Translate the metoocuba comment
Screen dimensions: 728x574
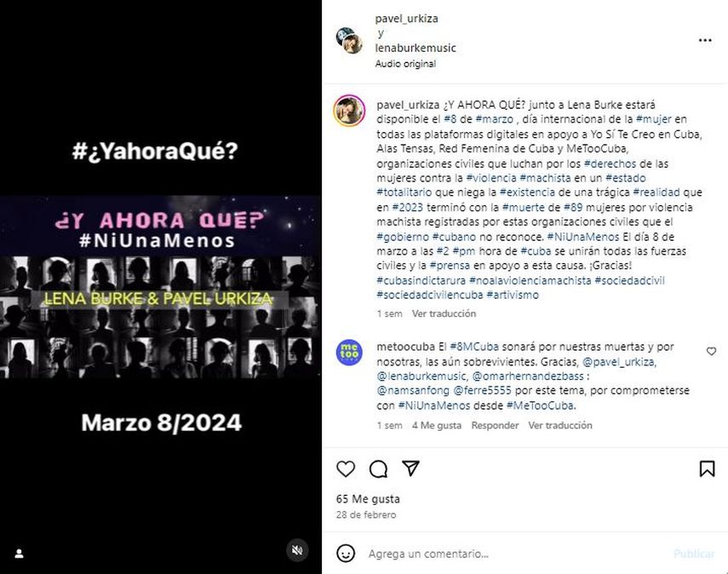click(560, 426)
